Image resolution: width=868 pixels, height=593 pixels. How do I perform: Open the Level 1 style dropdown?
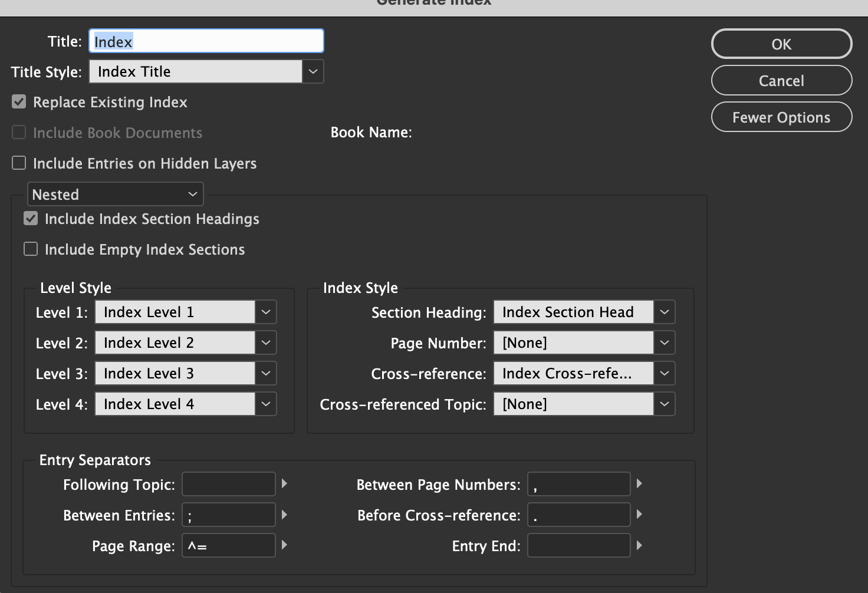tap(265, 312)
